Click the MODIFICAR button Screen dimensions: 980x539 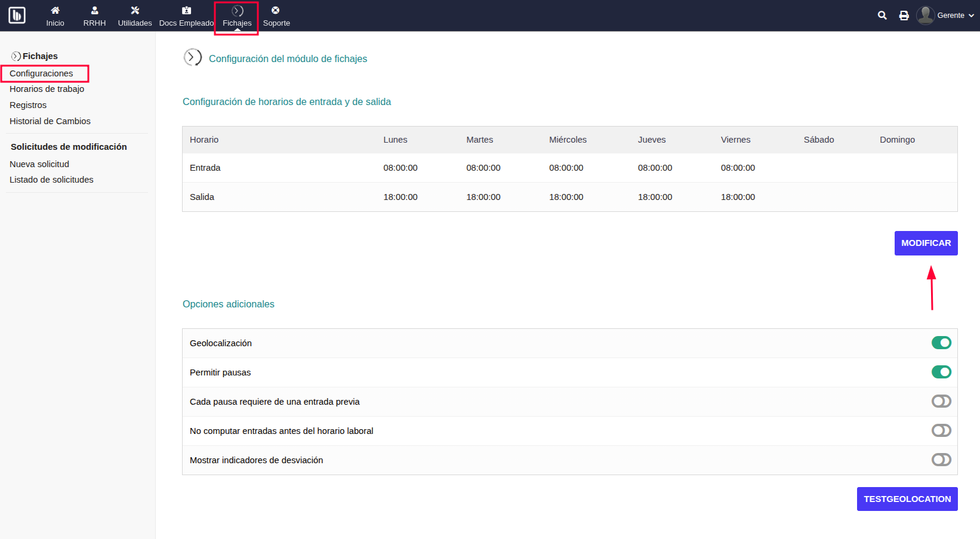coord(926,243)
